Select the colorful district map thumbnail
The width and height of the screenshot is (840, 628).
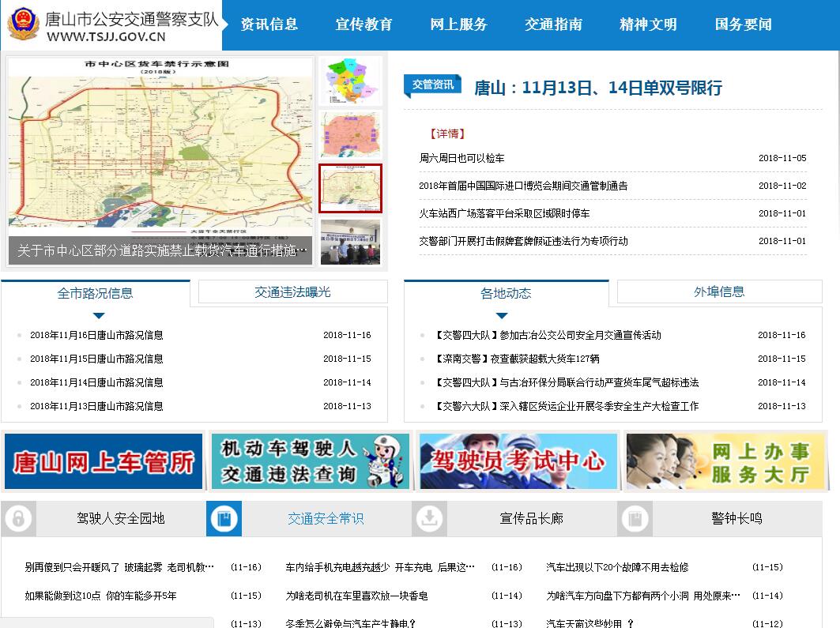[x=350, y=81]
